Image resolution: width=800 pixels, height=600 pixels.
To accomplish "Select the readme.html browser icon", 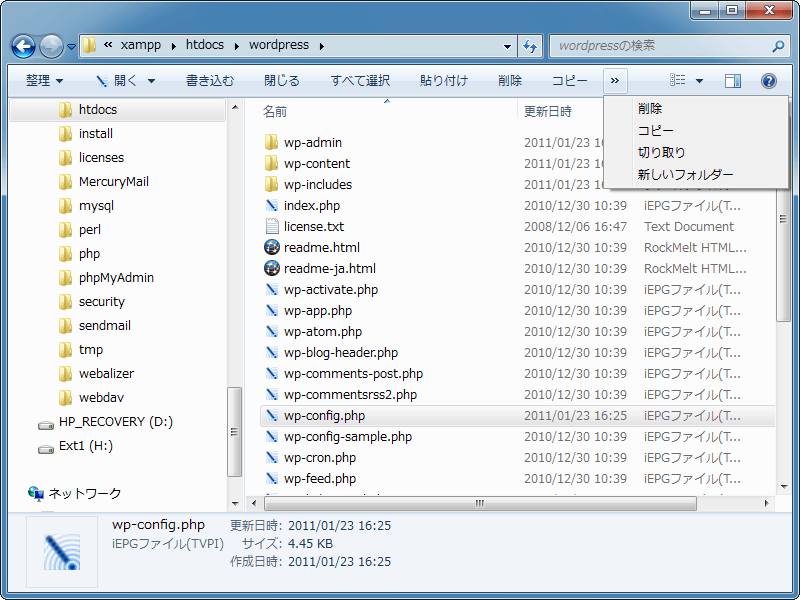I will click(271, 247).
